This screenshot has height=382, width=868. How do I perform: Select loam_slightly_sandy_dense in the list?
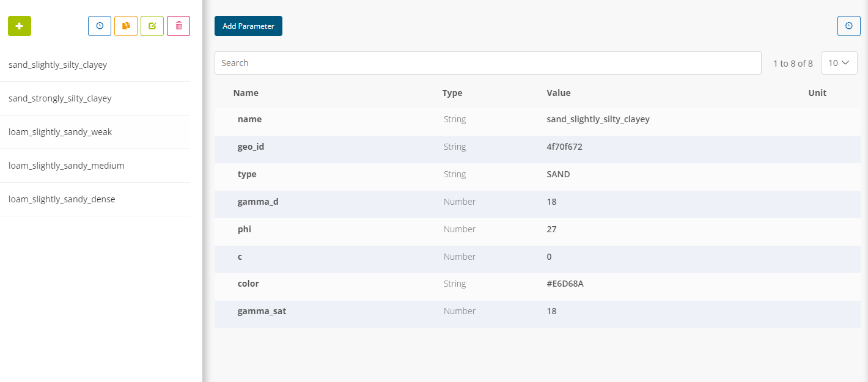(x=62, y=199)
